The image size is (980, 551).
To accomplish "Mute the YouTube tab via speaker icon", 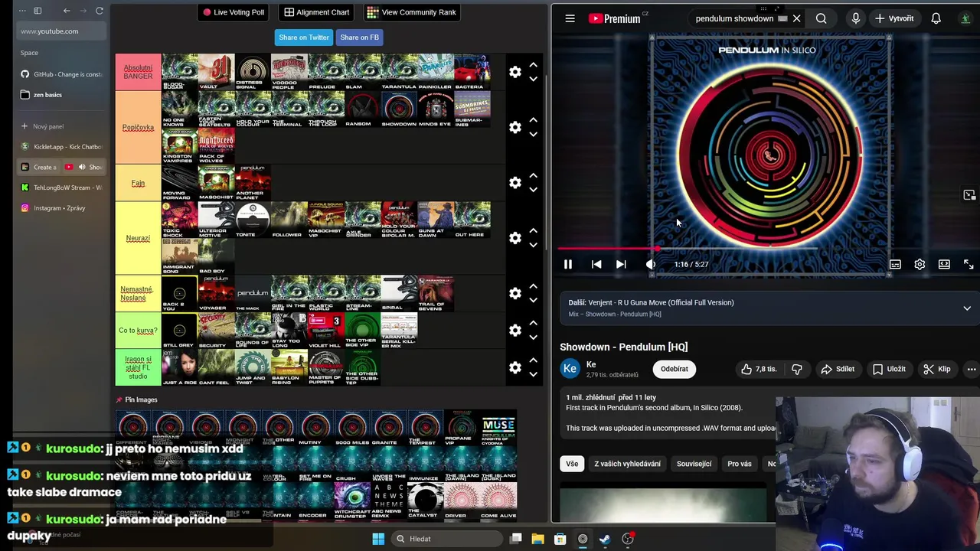I will coord(82,167).
